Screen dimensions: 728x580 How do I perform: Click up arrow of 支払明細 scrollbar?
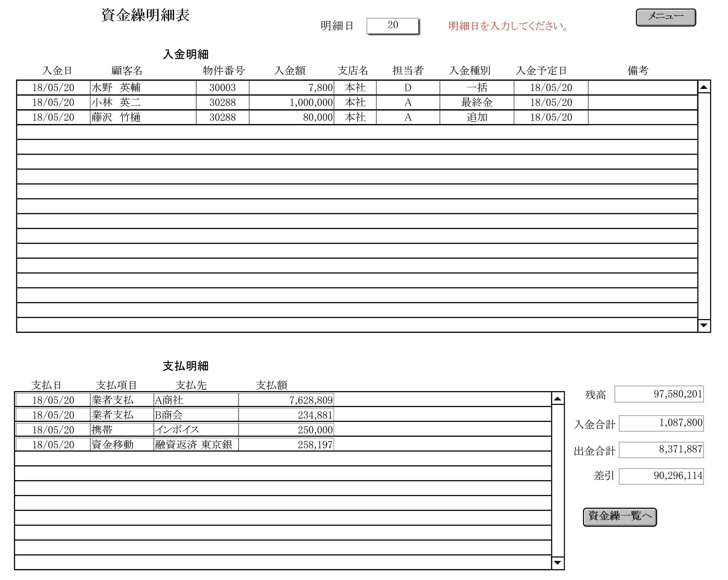pos(558,398)
